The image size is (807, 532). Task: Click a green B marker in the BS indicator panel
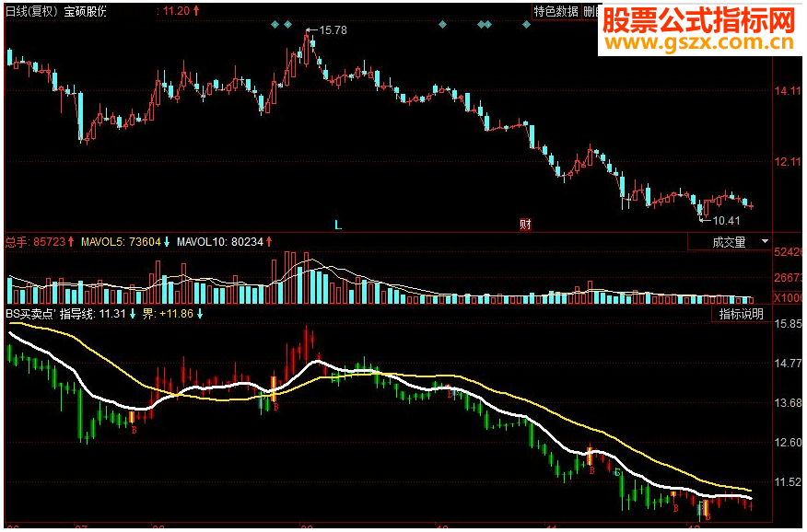(x=617, y=472)
